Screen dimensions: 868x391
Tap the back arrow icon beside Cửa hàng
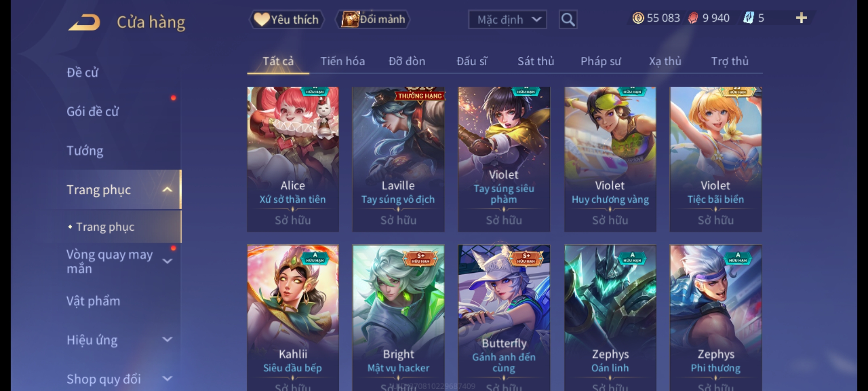click(84, 22)
